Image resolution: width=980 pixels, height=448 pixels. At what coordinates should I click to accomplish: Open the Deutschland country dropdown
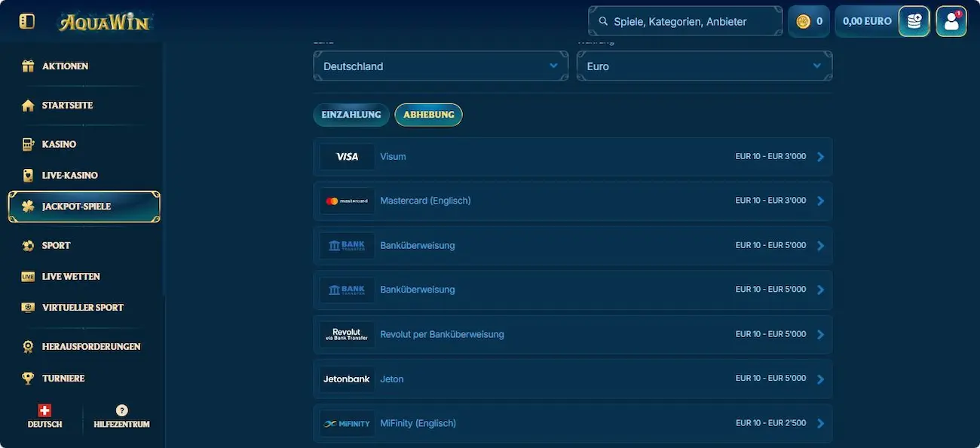(440, 66)
